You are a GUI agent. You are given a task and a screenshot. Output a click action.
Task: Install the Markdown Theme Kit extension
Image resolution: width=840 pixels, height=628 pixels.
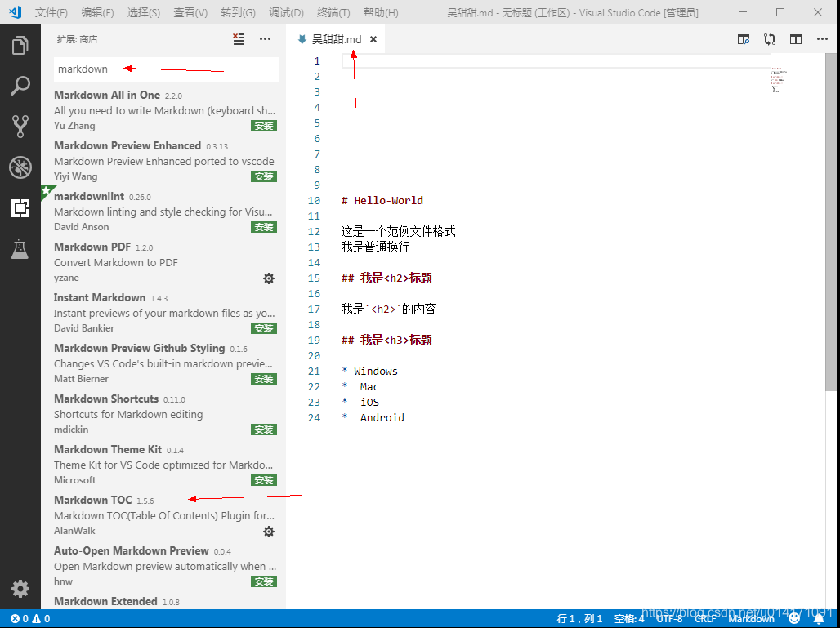(x=264, y=480)
